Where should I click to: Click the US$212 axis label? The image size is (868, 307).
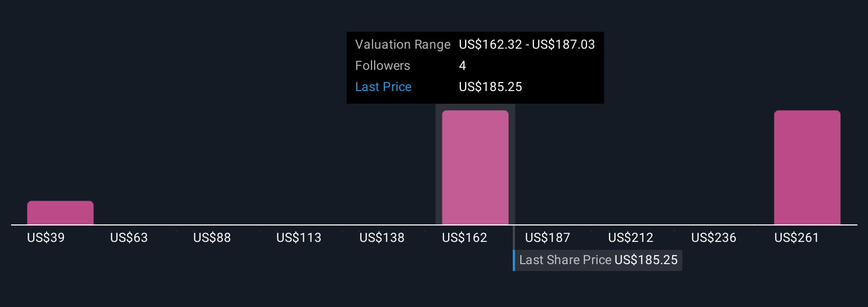pos(631,238)
